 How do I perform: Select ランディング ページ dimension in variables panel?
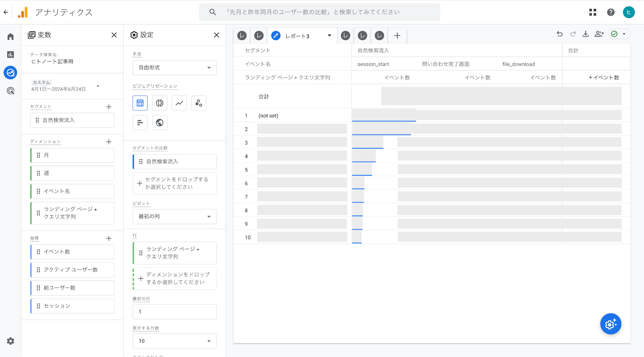pos(72,213)
